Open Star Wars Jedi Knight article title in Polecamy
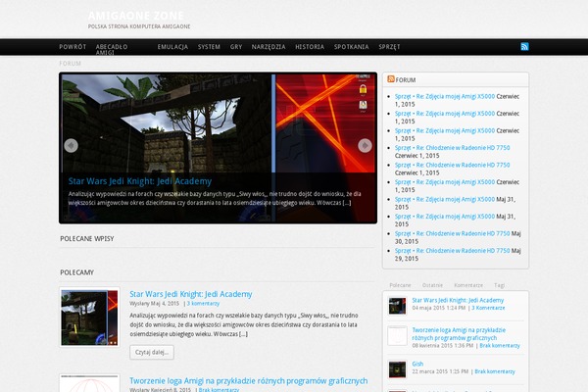Viewport: 588px width, 392px height. point(191,294)
